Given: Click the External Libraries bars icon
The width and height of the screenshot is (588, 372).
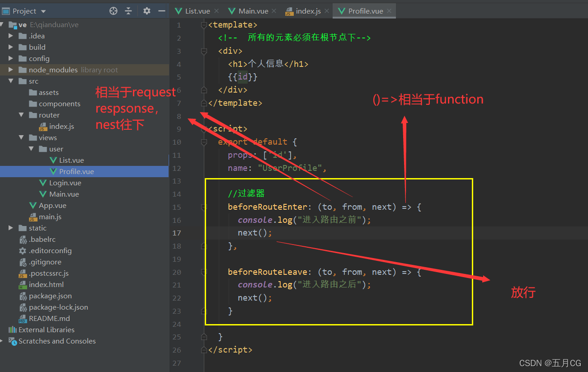Looking at the screenshot, I should pos(12,330).
